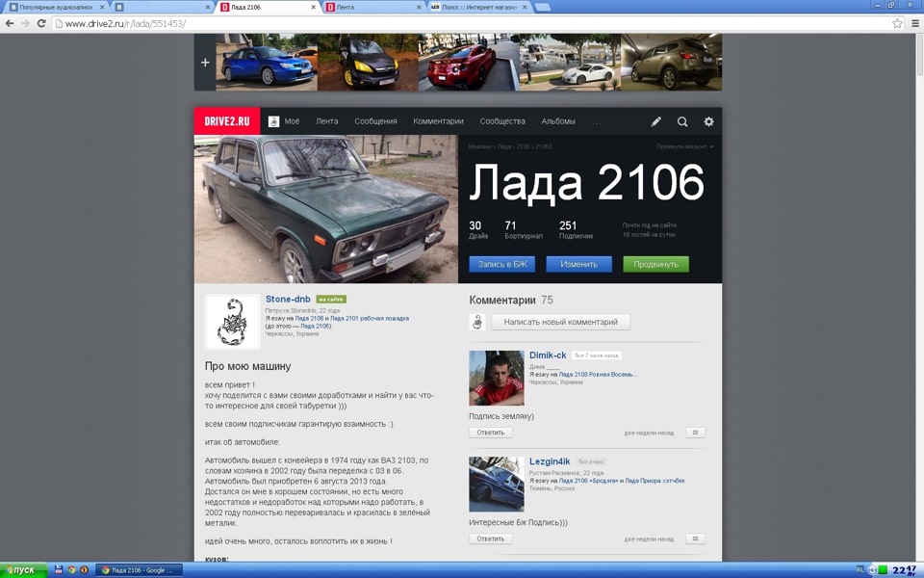Close the Лада 2106 browser tab

[x=314, y=7]
